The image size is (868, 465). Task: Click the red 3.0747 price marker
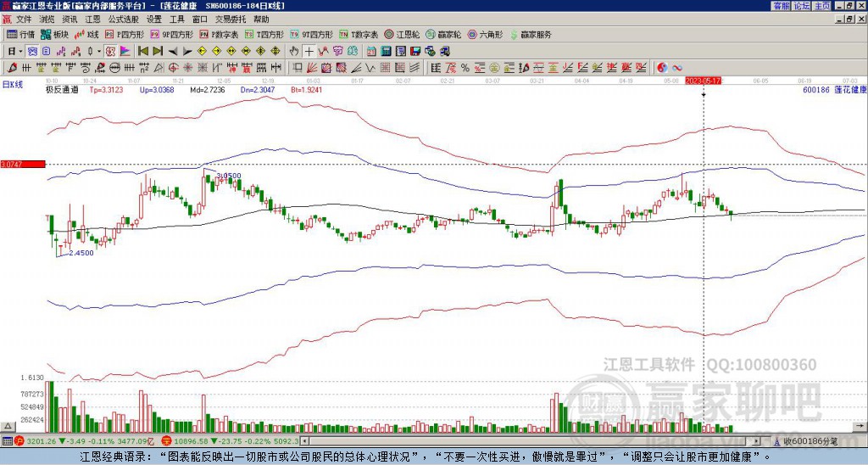tap(23, 164)
